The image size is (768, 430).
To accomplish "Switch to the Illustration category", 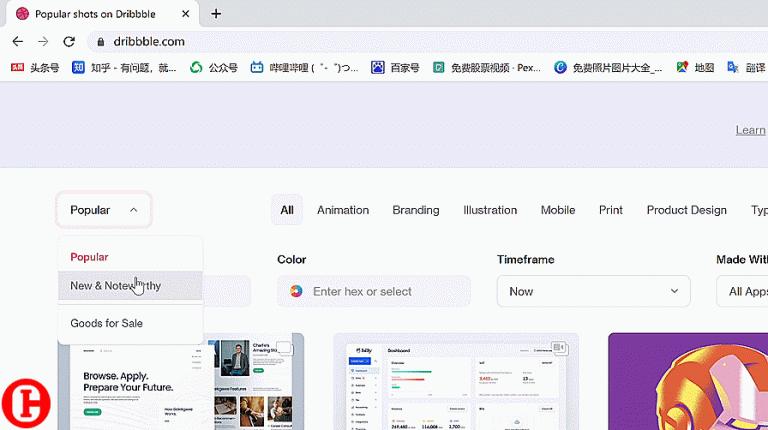I will [x=490, y=210].
